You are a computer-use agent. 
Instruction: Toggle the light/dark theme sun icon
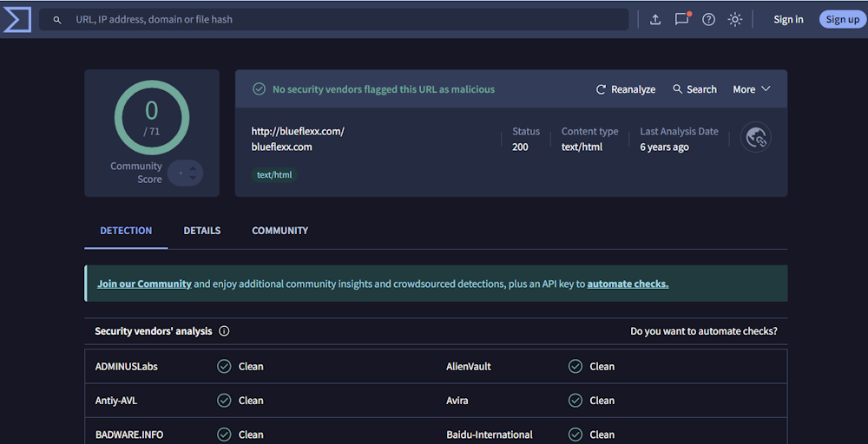(x=735, y=19)
